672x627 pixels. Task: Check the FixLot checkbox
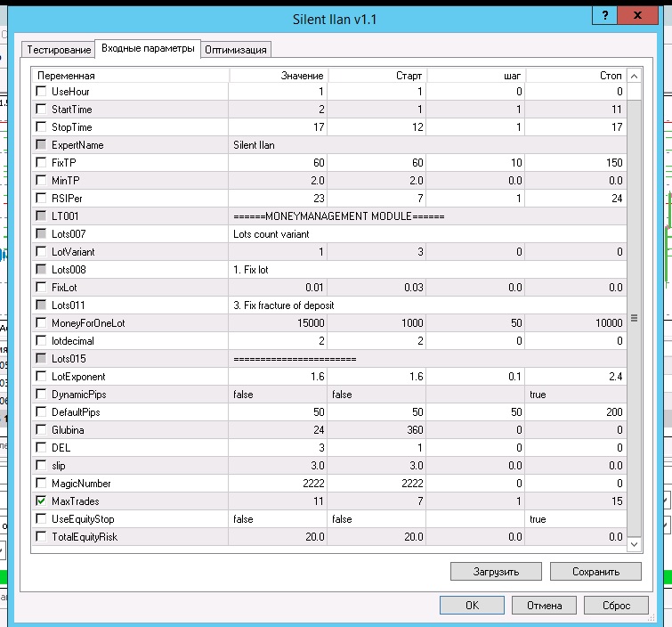coord(41,287)
